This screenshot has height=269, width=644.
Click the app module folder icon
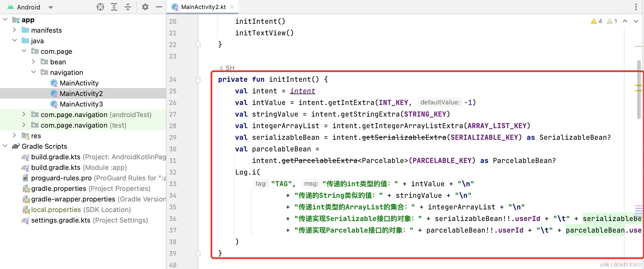pyautogui.click(x=16, y=20)
